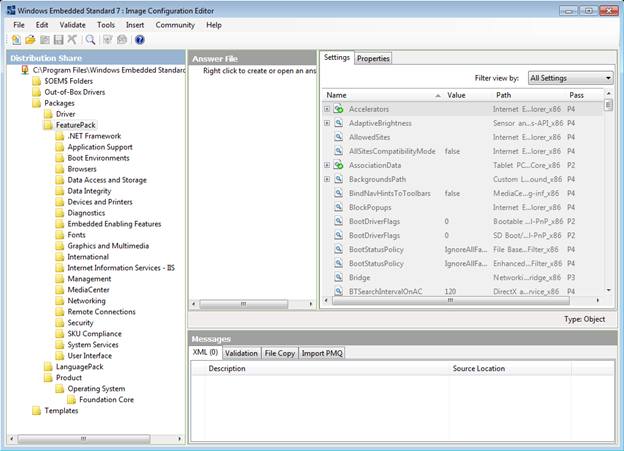
Task: Click the Description column header in Messages
Action: tap(327, 369)
